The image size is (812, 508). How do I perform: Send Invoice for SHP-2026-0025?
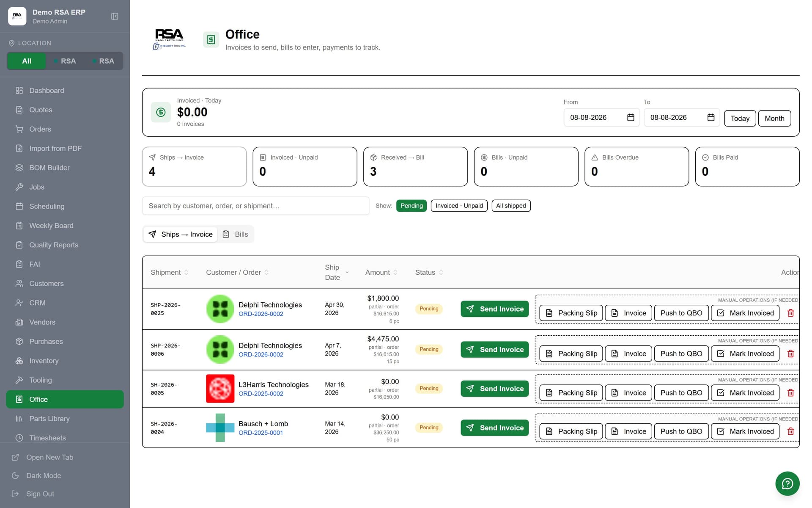494,309
